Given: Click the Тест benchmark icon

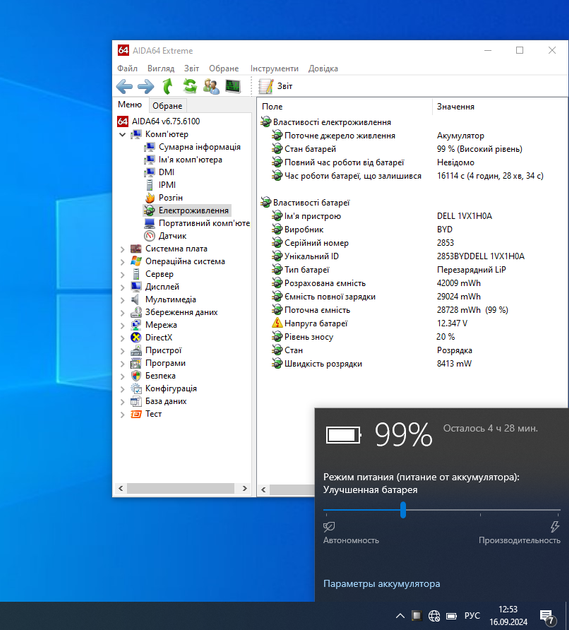Looking at the screenshot, I should tap(136, 414).
